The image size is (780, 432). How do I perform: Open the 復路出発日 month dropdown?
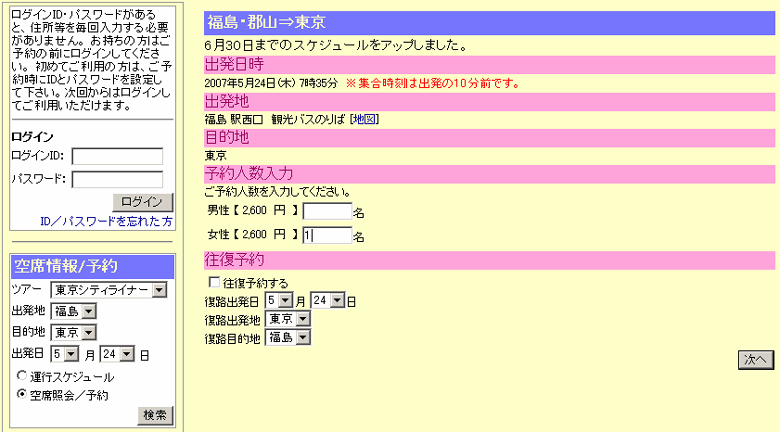pos(279,300)
